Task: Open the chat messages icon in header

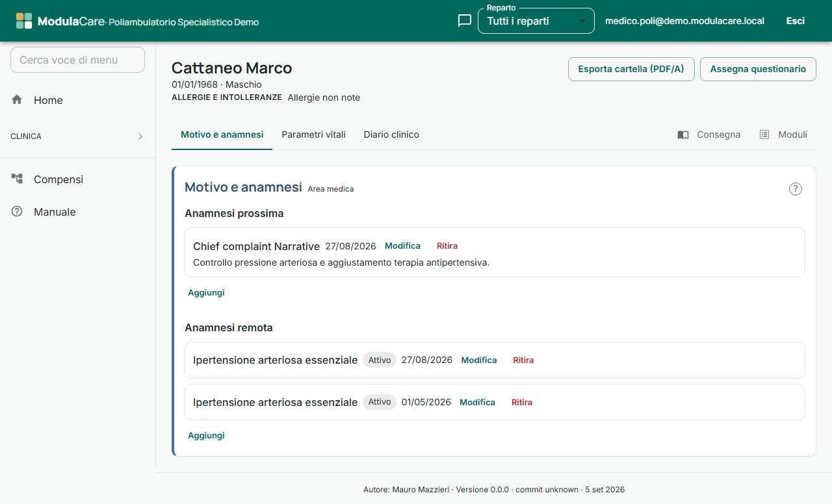Action: click(x=464, y=21)
